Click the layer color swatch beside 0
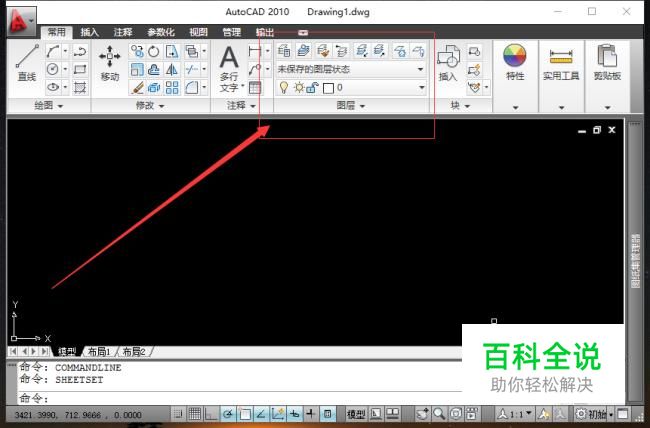The height and width of the screenshot is (428, 650). (x=328, y=88)
